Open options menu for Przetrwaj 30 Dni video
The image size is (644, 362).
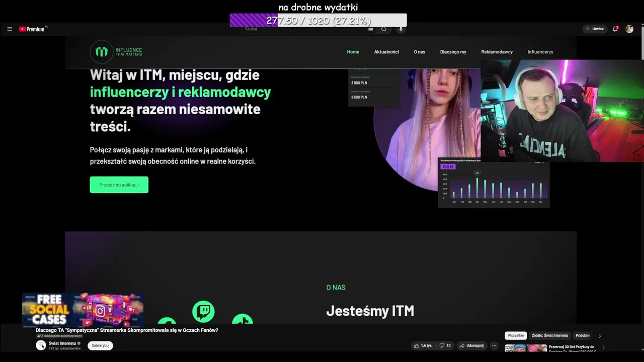(x=604, y=347)
